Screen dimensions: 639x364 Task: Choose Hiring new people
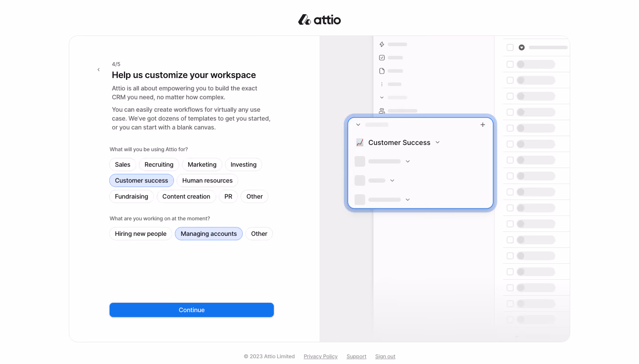click(x=141, y=234)
